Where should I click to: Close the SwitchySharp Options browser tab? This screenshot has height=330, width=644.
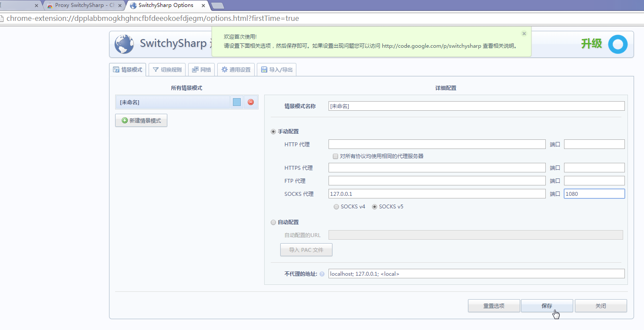pyautogui.click(x=203, y=6)
